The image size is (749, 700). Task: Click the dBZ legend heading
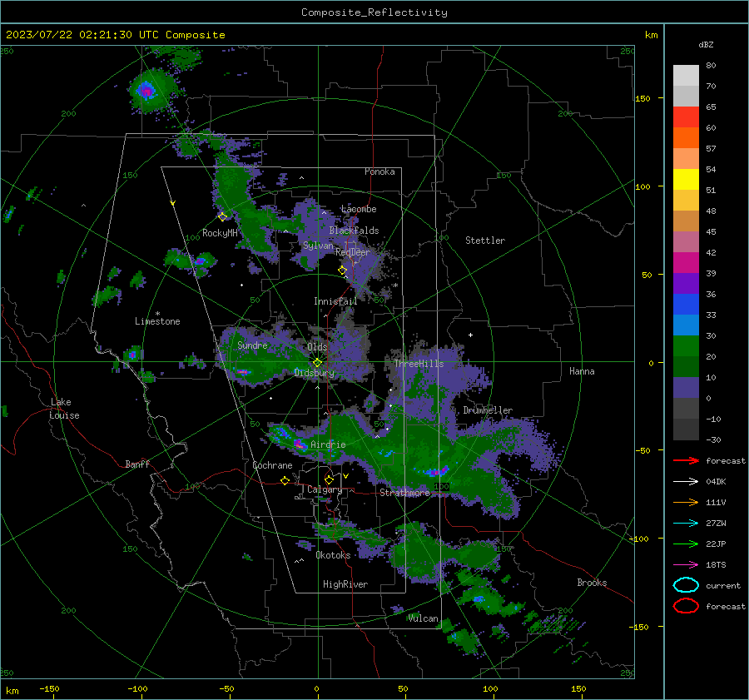click(706, 44)
